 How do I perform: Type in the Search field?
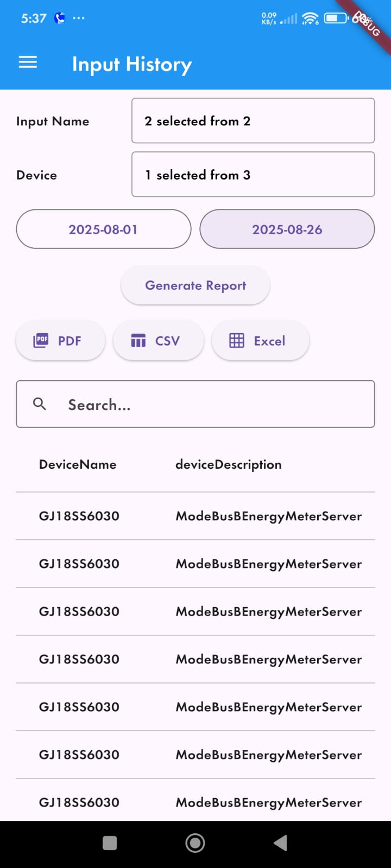[217, 405]
